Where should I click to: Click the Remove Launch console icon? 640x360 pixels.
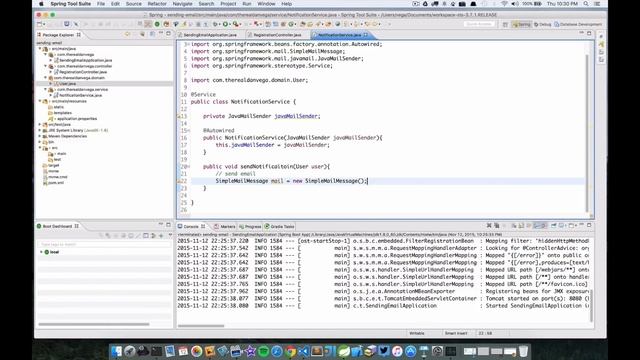(x=489, y=226)
